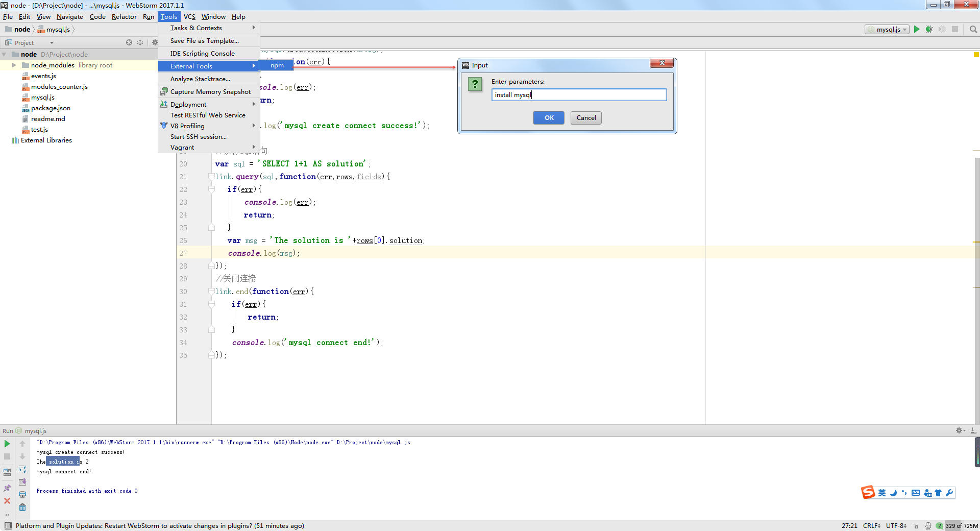Image resolution: width=980 pixels, height=531 pixels.
Task: Open Sogou skin shirt icon
Action: click(938, 493)
